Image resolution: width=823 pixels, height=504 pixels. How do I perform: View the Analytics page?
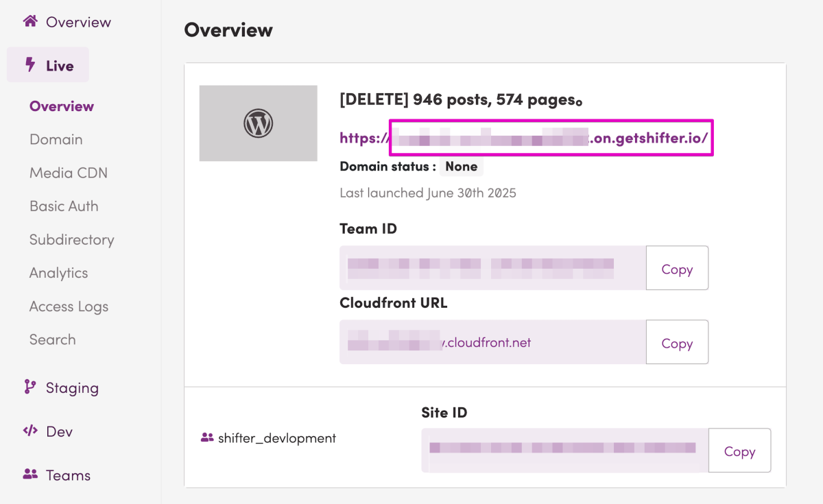tap(59, 273)
